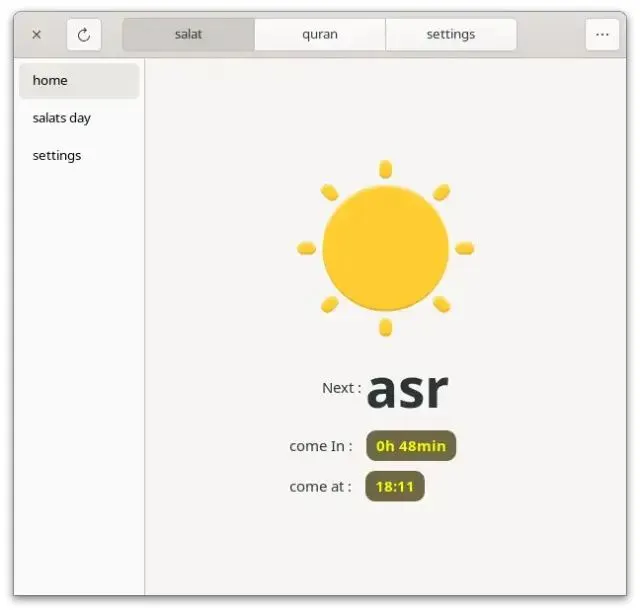The width and height of the screenshot is (640, 612).
Task: Click the 'come at :' label
Action: [320, 487]
